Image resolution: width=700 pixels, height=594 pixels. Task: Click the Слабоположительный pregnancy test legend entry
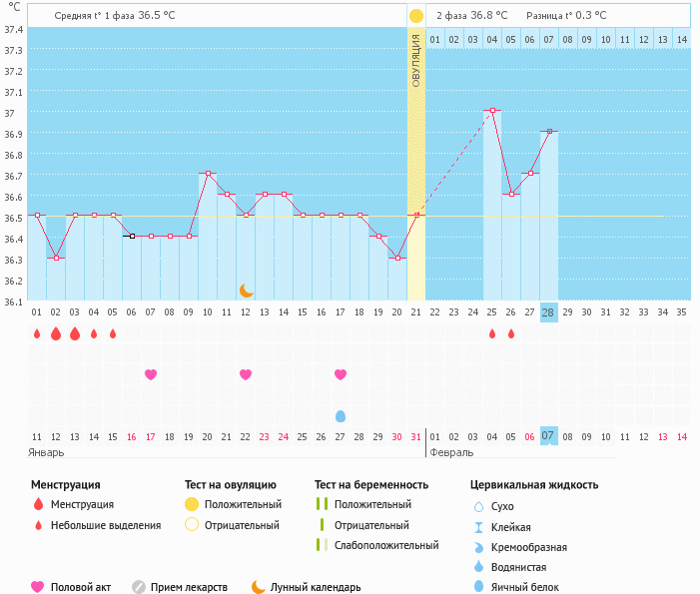pos(377,545)
